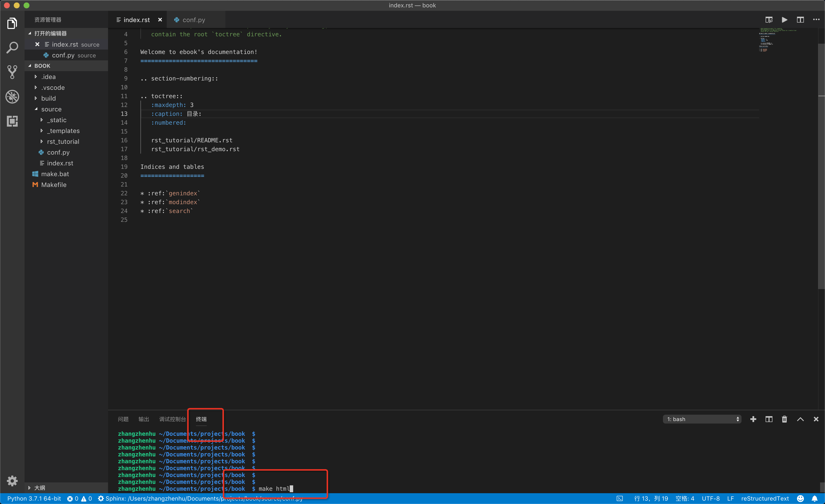Click line and column indicator in status bar
Image resolution: width=825 pixels, height=504 pixels.
(651, 499)
